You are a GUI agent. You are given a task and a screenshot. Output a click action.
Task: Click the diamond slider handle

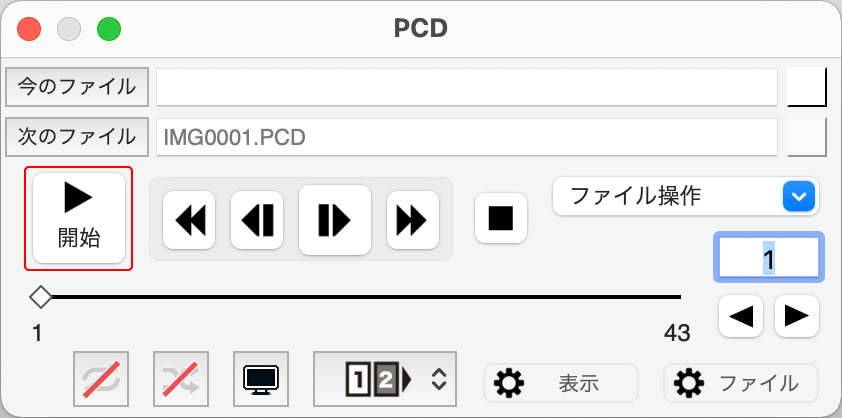click(41, 297)
